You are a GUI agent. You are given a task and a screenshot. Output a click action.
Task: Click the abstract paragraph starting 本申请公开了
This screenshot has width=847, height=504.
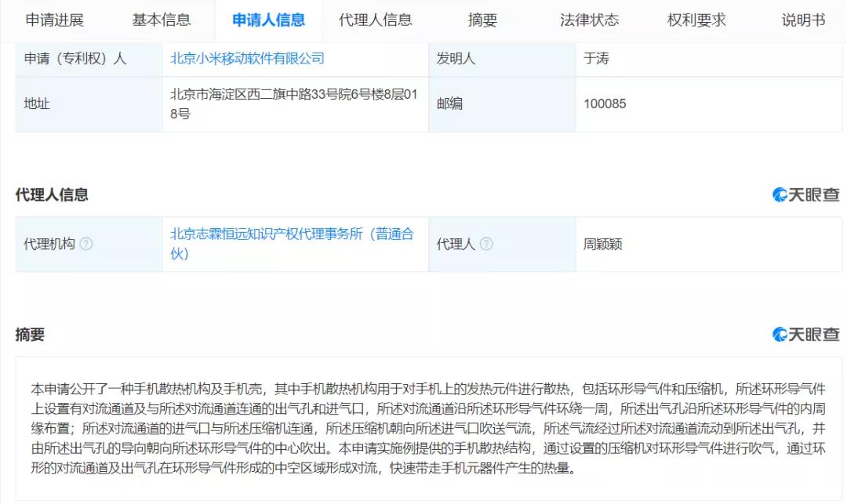point(428,429)
